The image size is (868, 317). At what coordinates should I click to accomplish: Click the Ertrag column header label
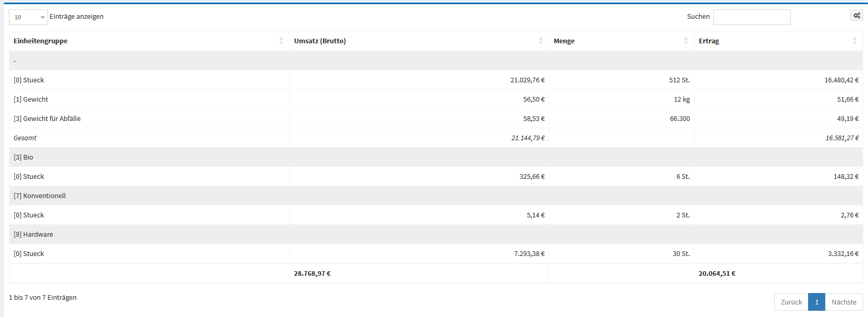[x=709, y=41]
